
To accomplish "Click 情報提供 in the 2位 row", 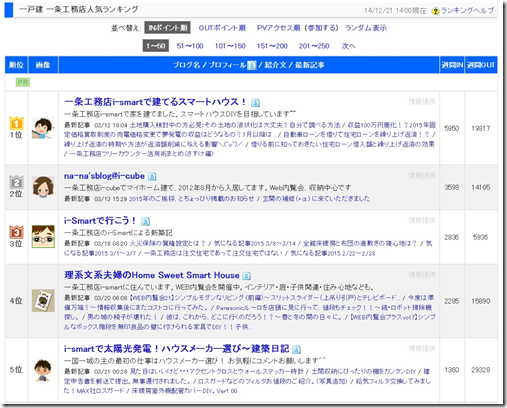I will pos(422,175).
